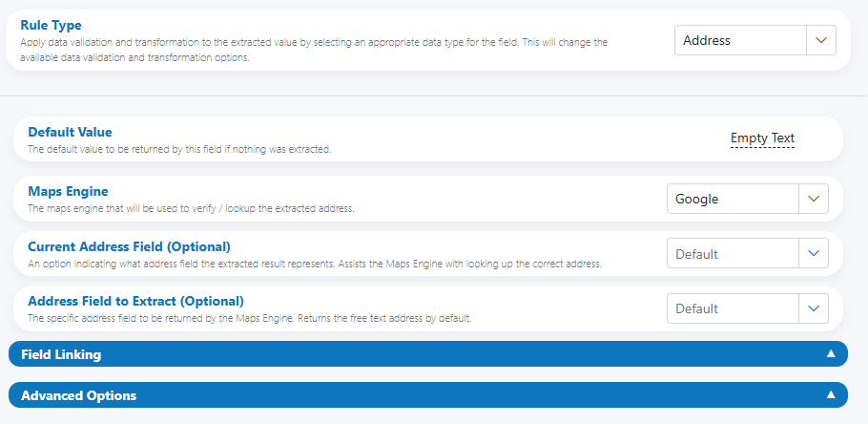Click the Address Field to Extract (Optional) heading
The width and height of the screenshot is (868, 424).
[135, 301]
